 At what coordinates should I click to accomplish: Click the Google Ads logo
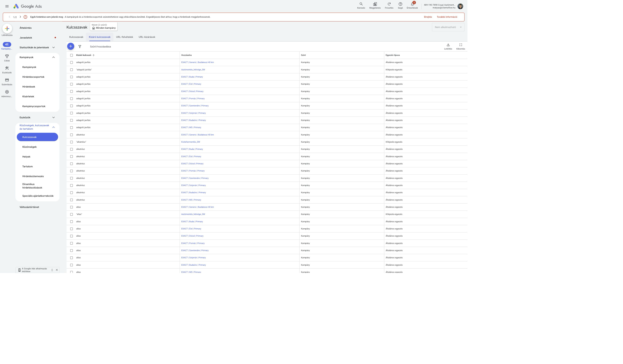27,6
